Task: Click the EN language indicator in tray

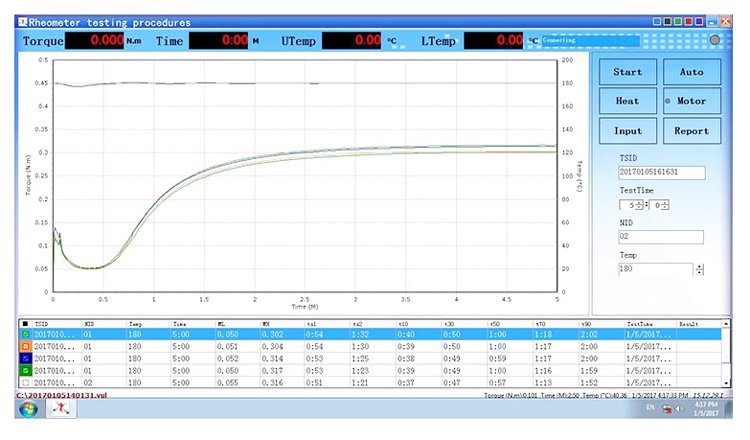Action: 650,407
